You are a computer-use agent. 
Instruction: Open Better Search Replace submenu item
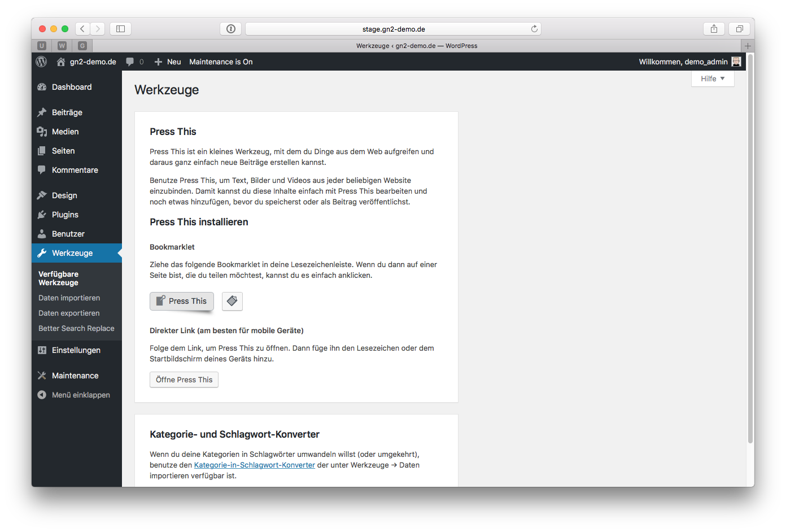(76, 328)
